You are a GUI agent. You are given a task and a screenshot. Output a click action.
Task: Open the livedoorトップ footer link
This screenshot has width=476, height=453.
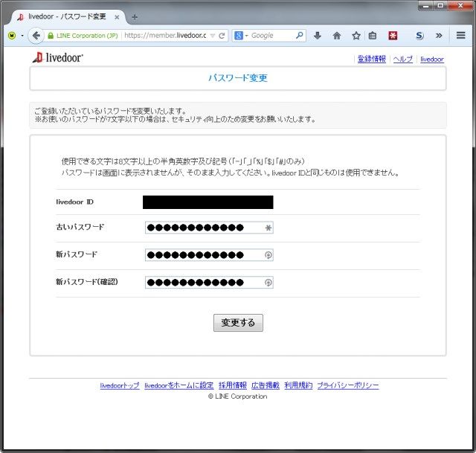(120, 385)
